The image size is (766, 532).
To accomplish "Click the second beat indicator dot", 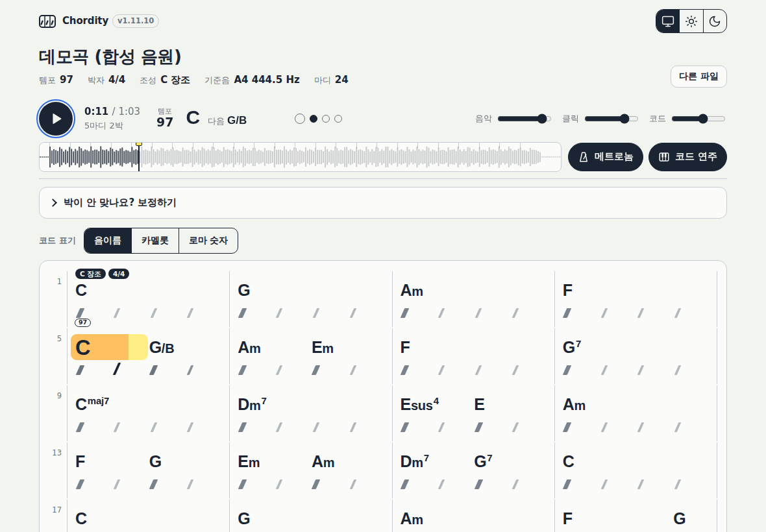I will tap(314, 119).
